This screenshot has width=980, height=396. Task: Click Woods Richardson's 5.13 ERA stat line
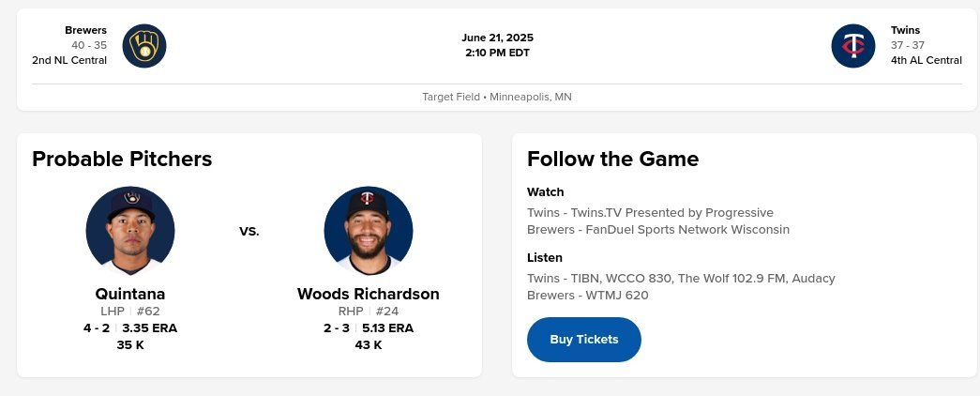[x=368, y=328]
